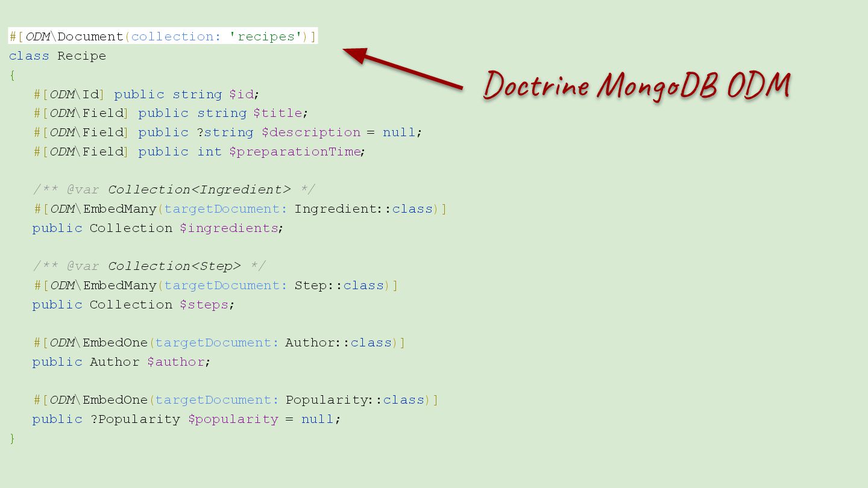Select the $author property

pyautogui.click(x=176, y=362)
